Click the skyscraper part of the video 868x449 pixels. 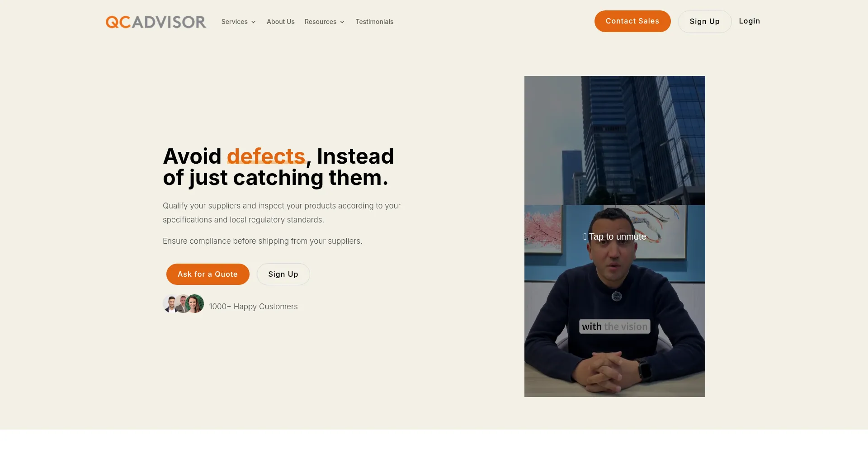[615, 140]
